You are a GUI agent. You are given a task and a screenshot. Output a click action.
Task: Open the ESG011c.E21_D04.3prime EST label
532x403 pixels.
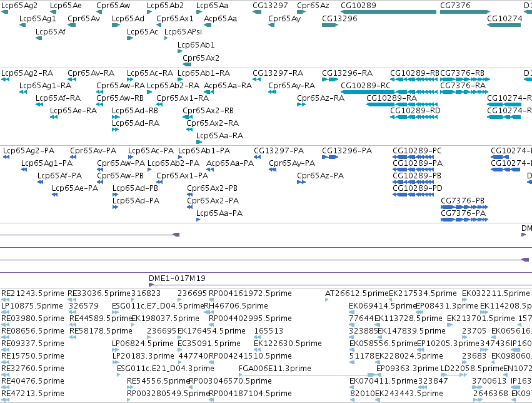(x=166, y=369)
